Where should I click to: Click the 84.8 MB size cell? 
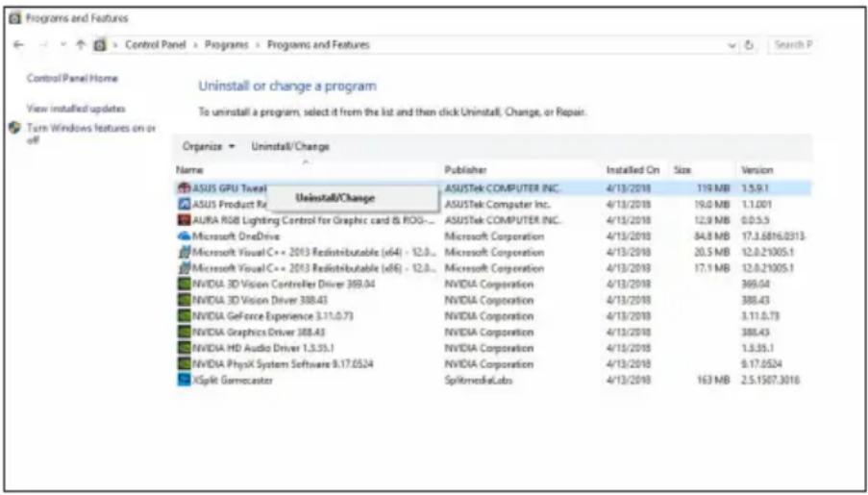pyautogui.click(x=712, y=235)
